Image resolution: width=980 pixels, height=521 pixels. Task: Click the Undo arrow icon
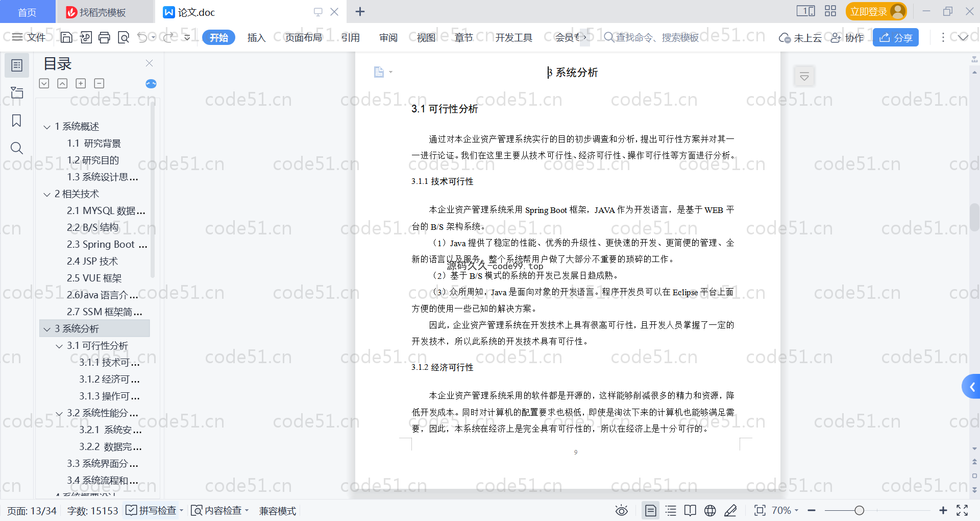(142, 37)
